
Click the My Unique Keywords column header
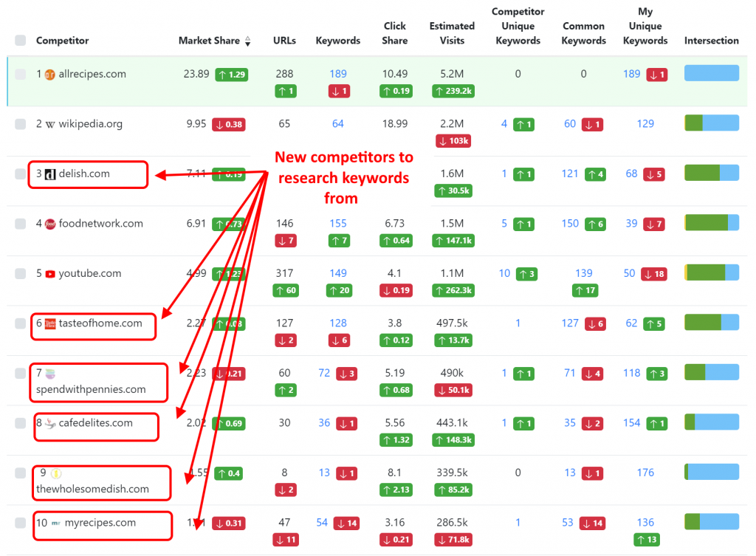coord(645,26)
